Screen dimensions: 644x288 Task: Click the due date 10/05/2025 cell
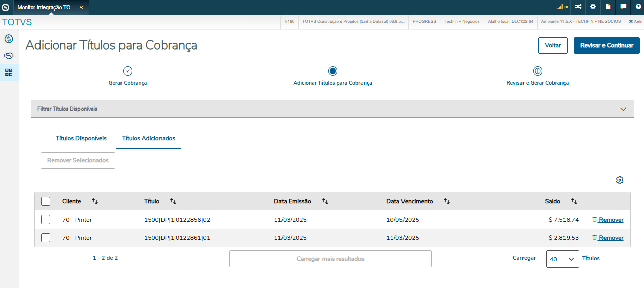coord(402,220)
